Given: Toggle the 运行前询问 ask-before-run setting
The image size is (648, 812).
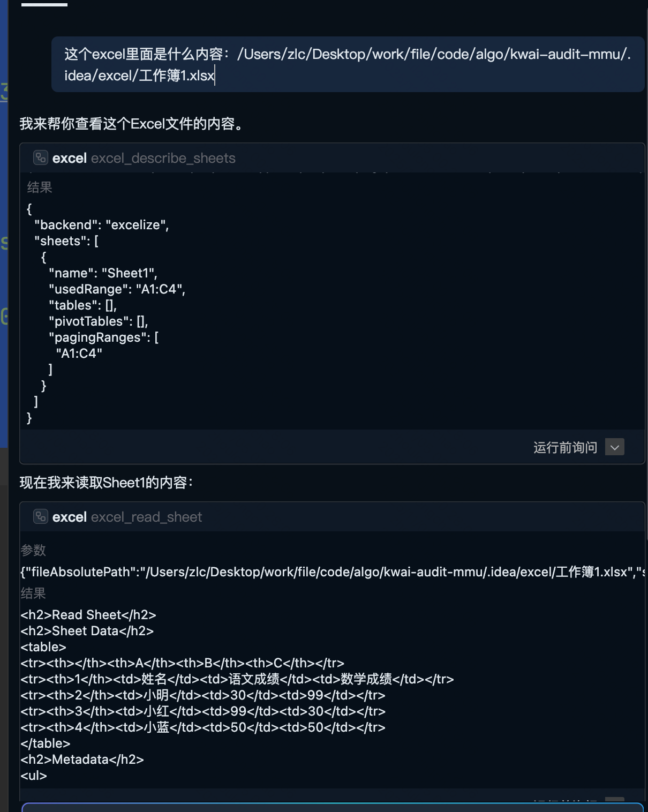Looking at the screenshot, I should [x=565, y=447].
